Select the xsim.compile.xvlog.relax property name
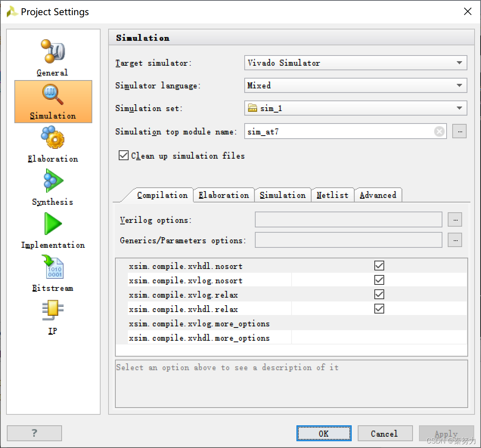 [x=183, y=295]
